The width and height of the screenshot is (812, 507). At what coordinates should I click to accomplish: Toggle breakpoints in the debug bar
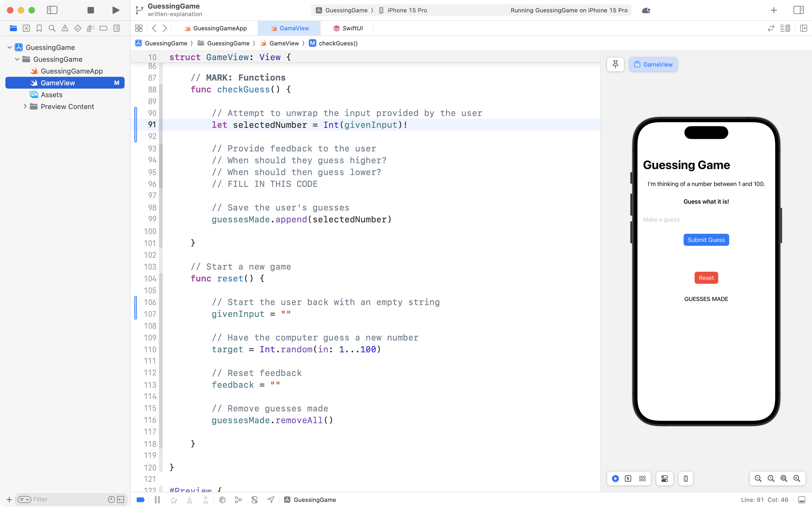[140, 499]
